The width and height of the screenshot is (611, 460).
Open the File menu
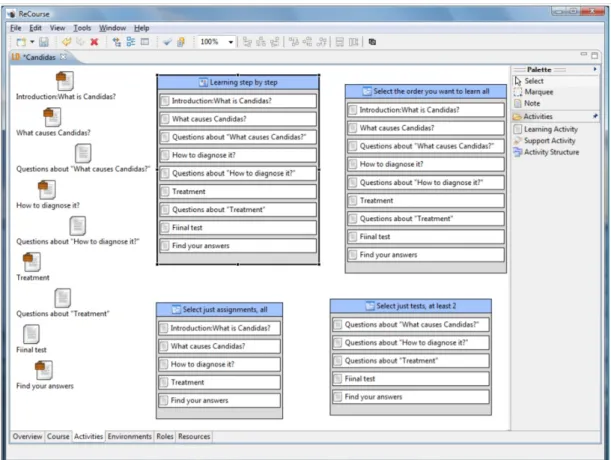click(16, 28)
